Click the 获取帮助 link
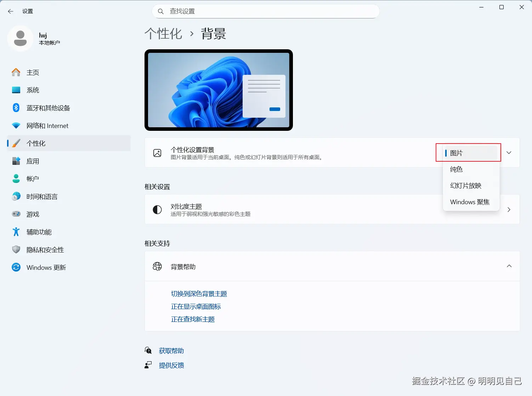Image resolution: width=532 pixels, height=396 pixels. pyautogui.click(x=171, y=351)
